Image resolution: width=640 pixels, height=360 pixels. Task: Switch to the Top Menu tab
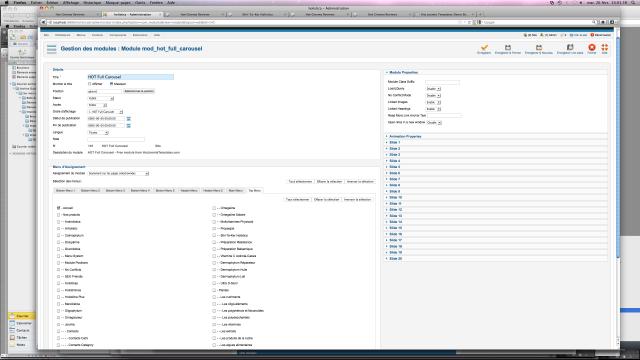click(x=254, y=191)
